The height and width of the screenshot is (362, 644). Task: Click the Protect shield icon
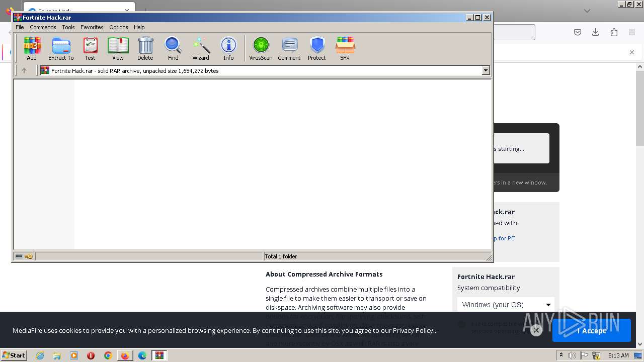(x=317, y=49)
